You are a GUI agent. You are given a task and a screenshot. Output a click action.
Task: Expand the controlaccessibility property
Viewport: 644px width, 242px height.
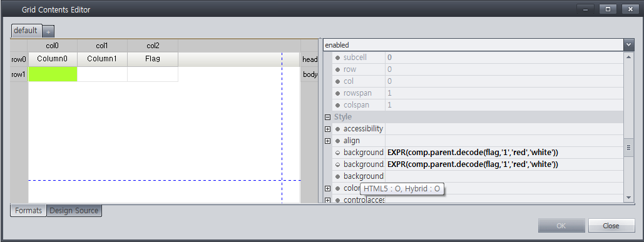327,200
